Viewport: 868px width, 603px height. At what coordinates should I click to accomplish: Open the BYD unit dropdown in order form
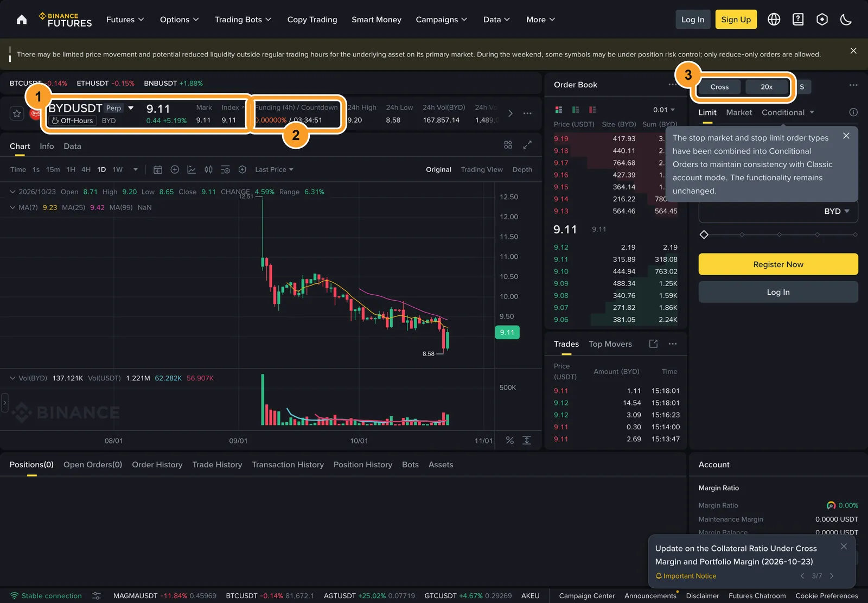[x=837, y=211]
